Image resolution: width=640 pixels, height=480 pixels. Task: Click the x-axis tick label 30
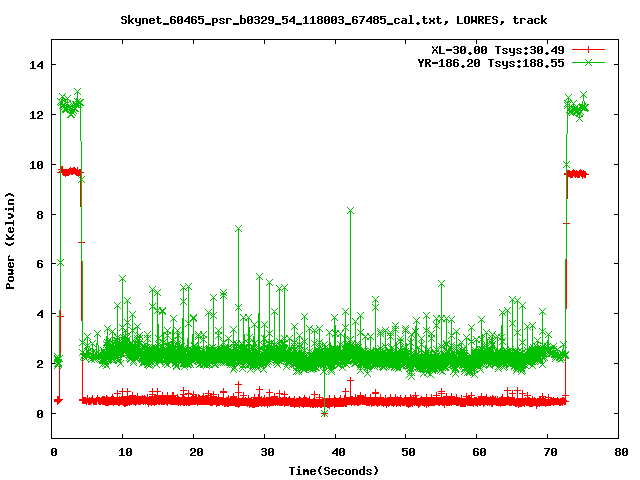[x=267, y=452]
